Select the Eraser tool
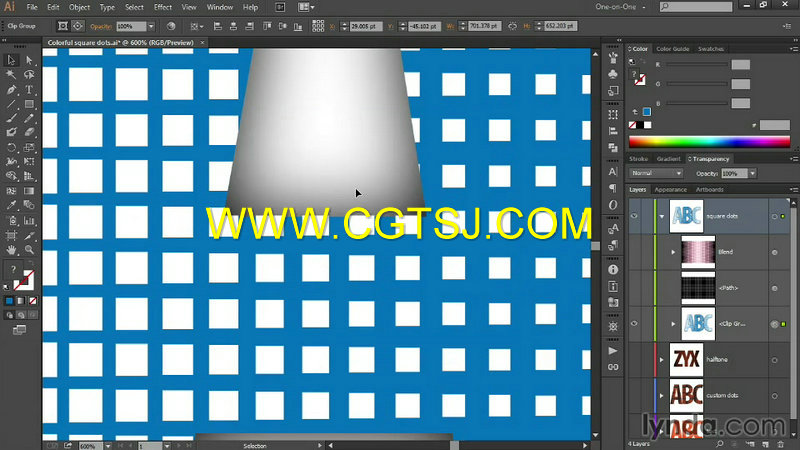Image resolution: width=800 pixels, height=450 pixels. click(x=29, y=133)
